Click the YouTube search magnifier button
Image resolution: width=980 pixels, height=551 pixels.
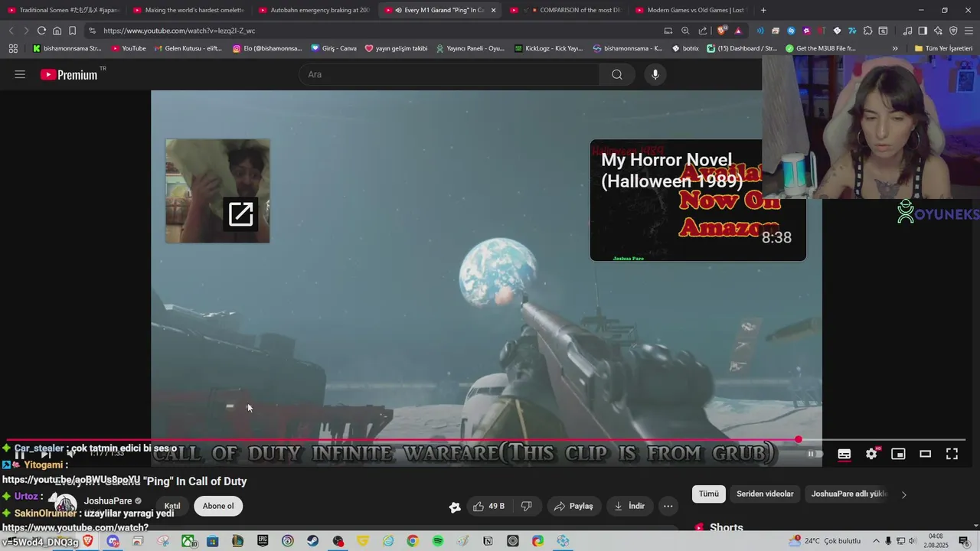click(x=617, y=74)
